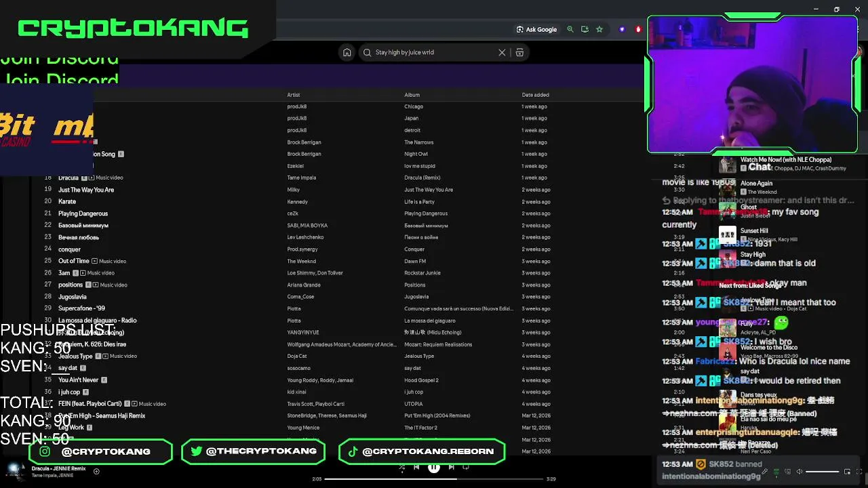
Task: Click the install app icon in address bar
Action: click(x=585, y=29)
